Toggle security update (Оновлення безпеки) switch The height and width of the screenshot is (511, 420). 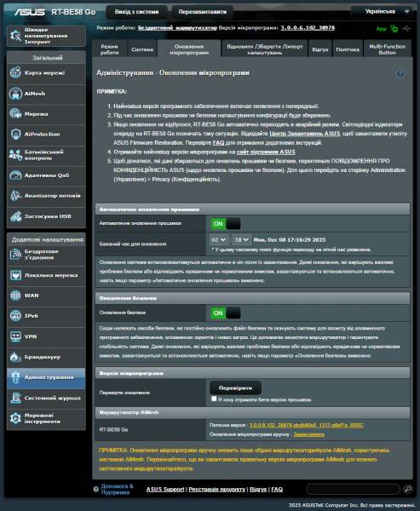coord(226,313)
